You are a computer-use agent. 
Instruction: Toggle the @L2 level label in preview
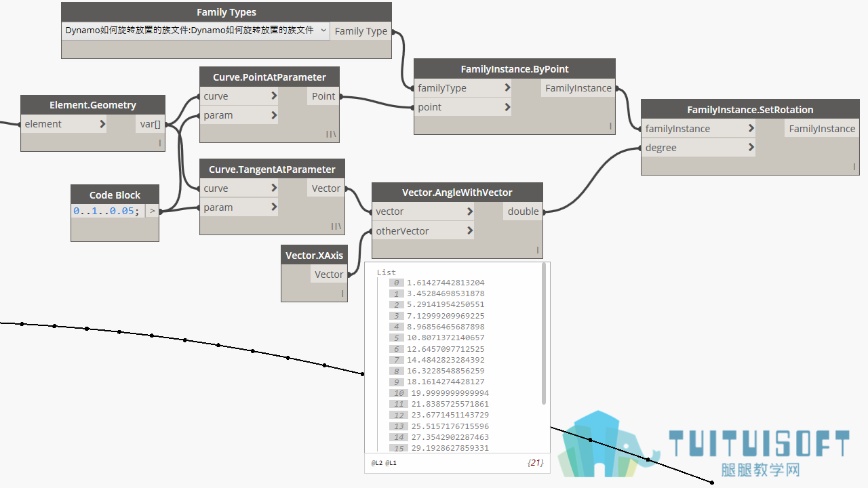pos(376,464)
